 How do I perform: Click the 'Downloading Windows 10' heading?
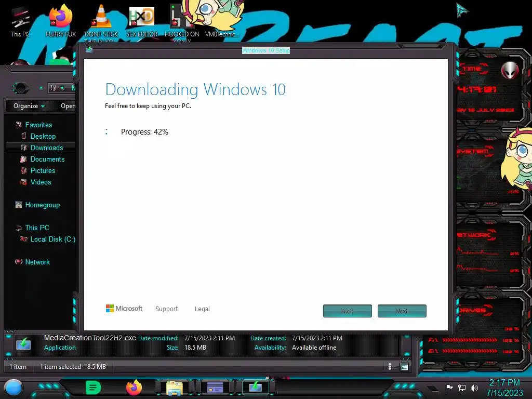coord(195,89)
